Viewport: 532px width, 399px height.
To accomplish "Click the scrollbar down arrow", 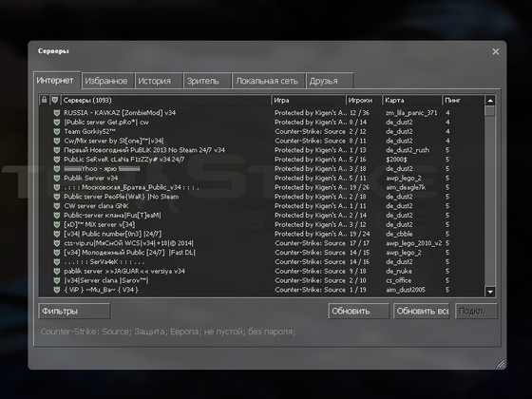I will coord(490,292).
